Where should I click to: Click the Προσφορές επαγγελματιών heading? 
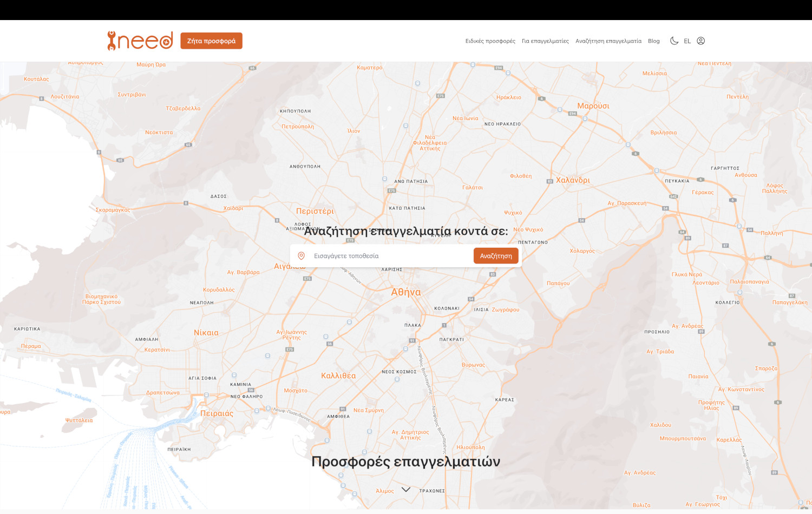point(405,462)
